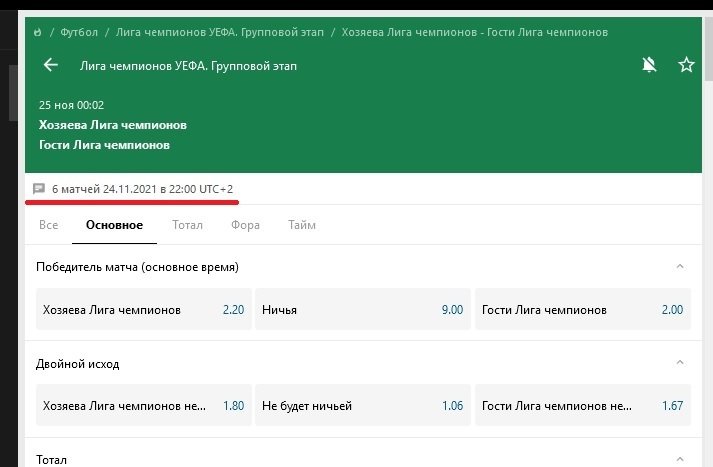Collapse the Двойной исход section
Screen dimensions: 713x467
(x=680, y=363)
